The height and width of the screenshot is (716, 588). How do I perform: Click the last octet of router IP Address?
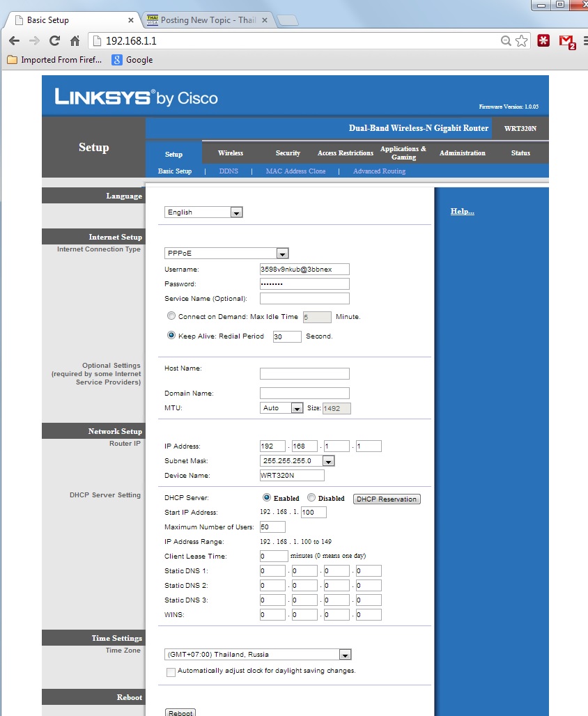(369, 446)
